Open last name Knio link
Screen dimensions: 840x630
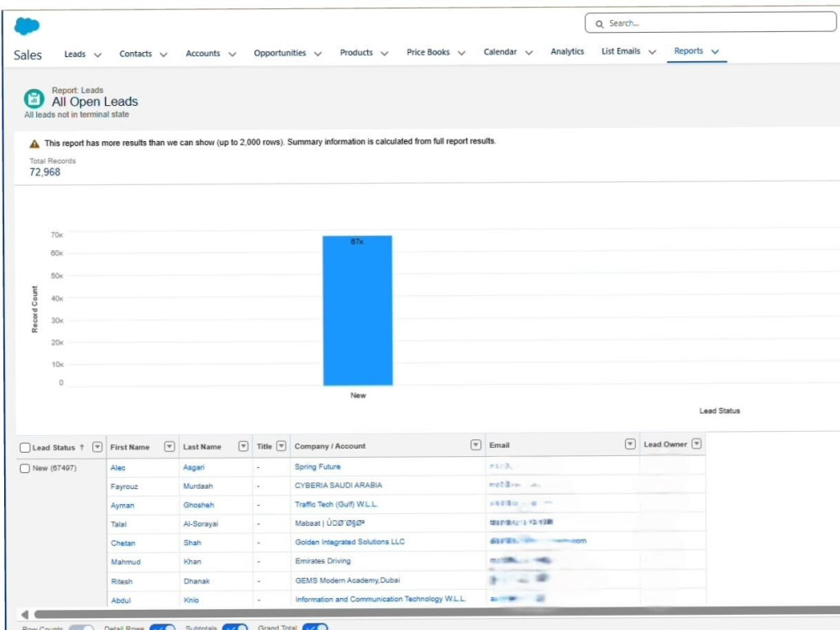[x=192, y=600]
